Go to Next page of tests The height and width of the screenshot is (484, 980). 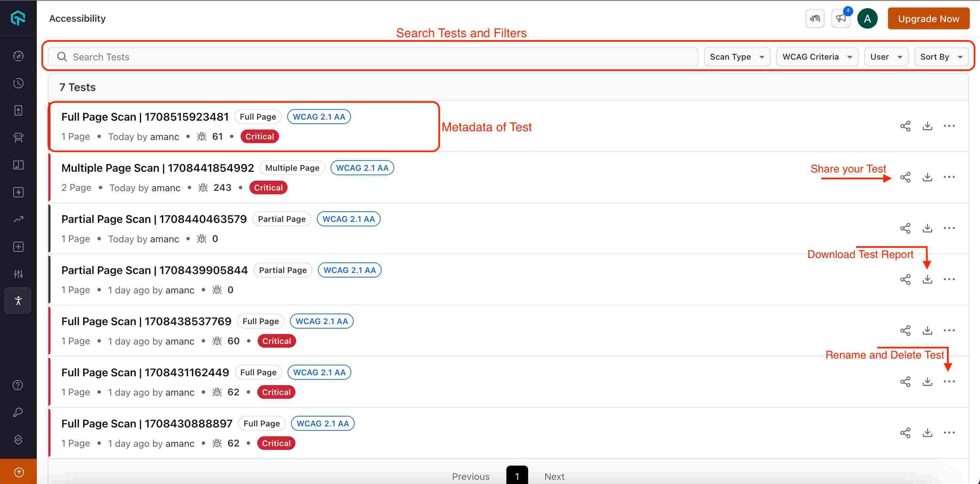pyautogui.click(x=554, y=476)
